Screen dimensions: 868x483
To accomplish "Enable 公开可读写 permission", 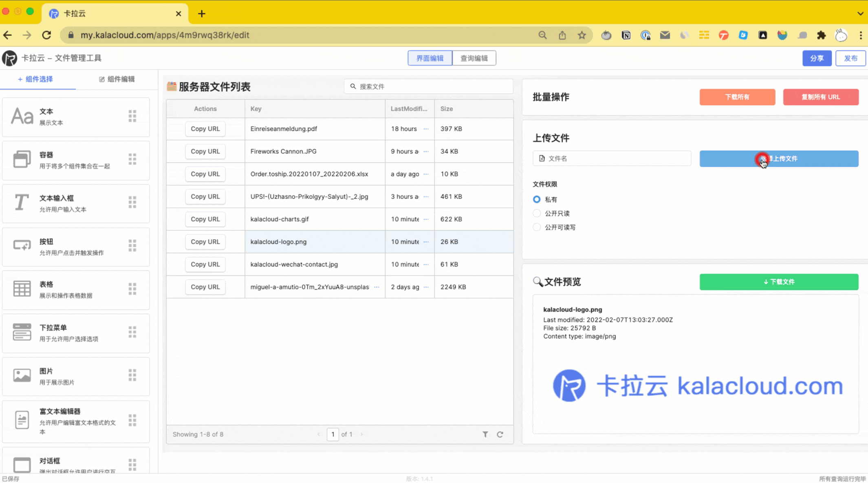I will (x=536, y=227).
